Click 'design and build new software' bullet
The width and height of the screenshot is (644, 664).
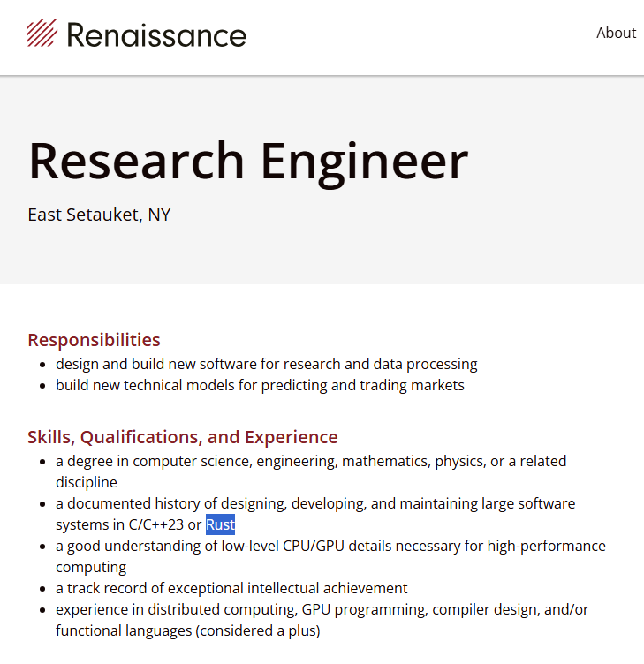267,364
